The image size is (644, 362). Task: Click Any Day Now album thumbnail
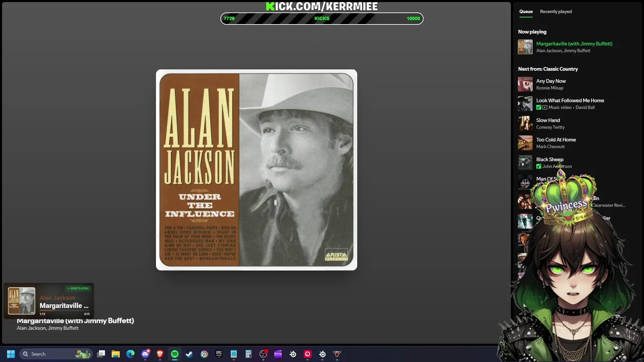click(525, 84)
